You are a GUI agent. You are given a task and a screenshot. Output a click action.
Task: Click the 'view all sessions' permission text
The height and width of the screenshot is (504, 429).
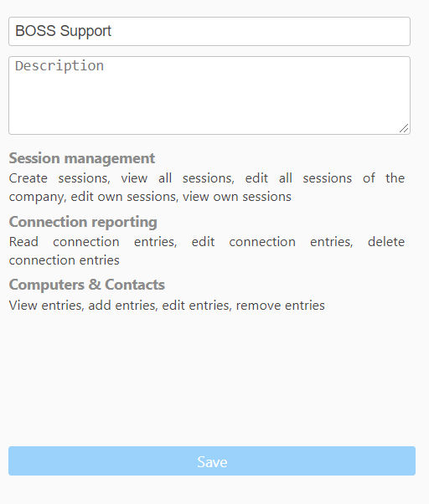point(178,178)
